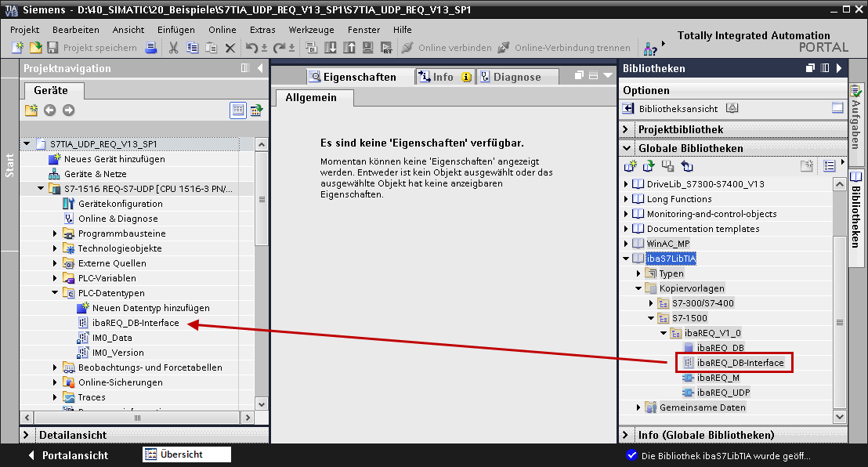Click save library changes icon
The height and width of the screenshot is (467, 868).
pyautogui.click(x=667, y=166)
